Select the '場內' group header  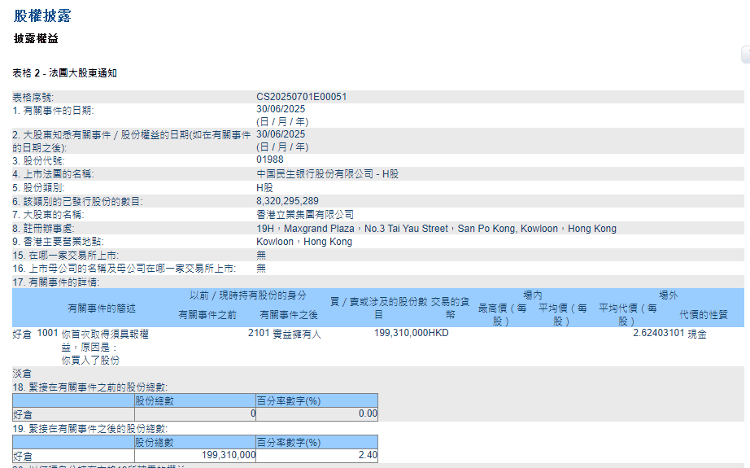(532, 295)
